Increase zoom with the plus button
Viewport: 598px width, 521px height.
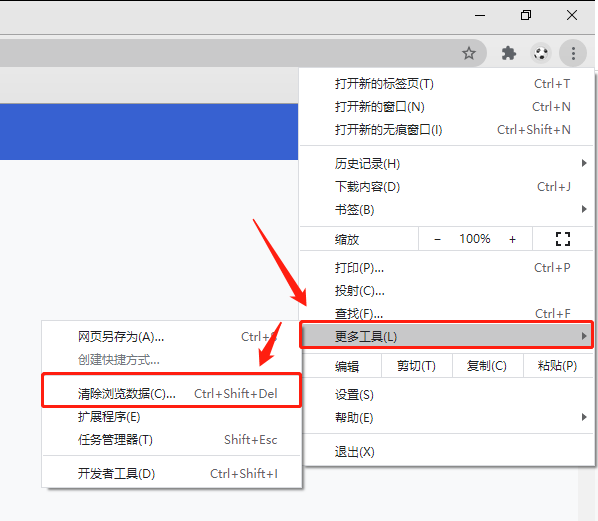(512, 240)
